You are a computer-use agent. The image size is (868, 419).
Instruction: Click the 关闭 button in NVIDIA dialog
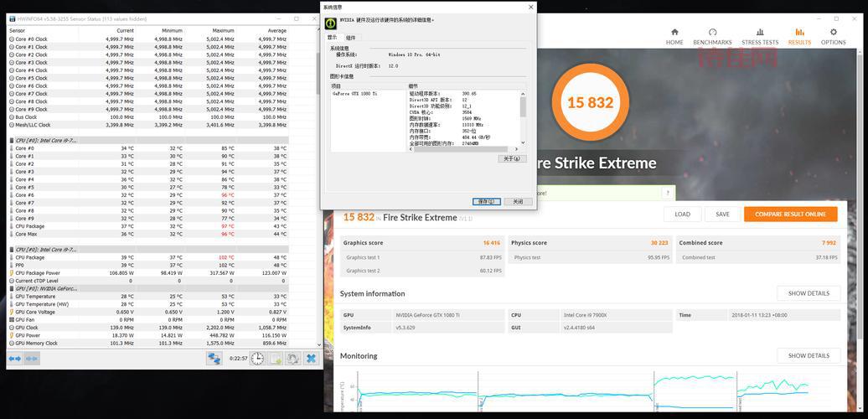click(x=518, y=202)
